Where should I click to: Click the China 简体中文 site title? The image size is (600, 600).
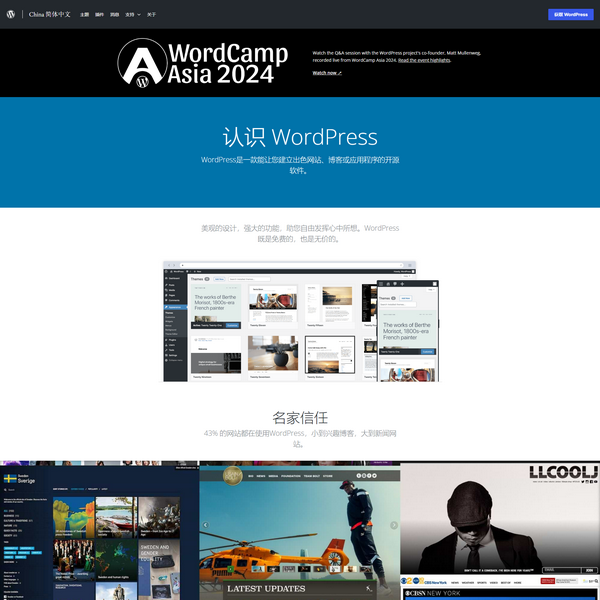50,15
